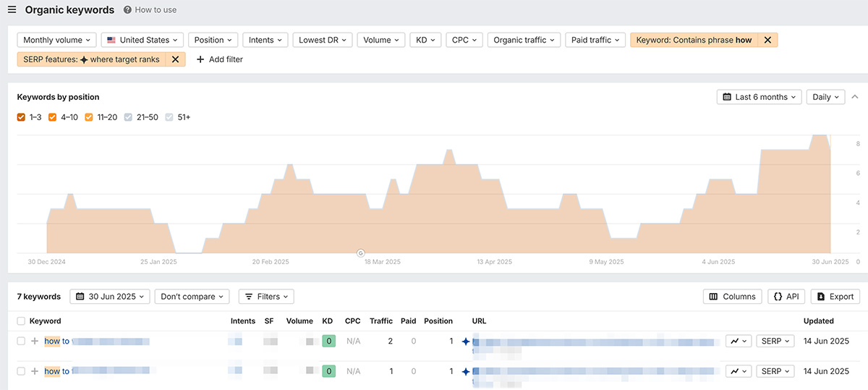868x390 pixels.
Task: Enable the 51+ position checkbox
Action: click(170, 117)
